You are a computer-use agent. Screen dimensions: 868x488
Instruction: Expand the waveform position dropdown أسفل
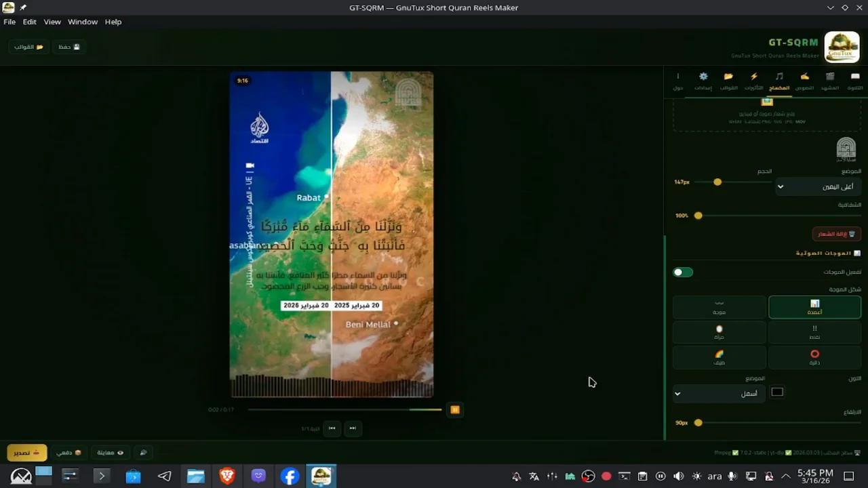tap(719, 393)
